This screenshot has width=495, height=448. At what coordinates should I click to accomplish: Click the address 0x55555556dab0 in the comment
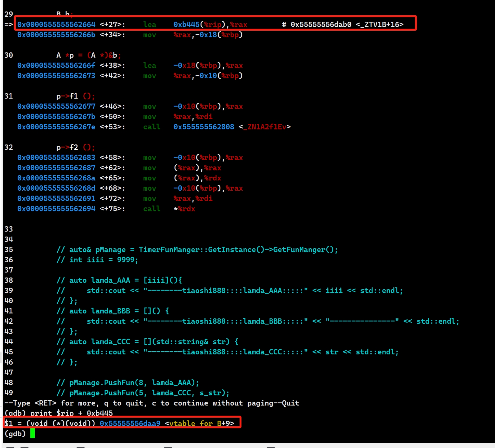coord(321,24)
